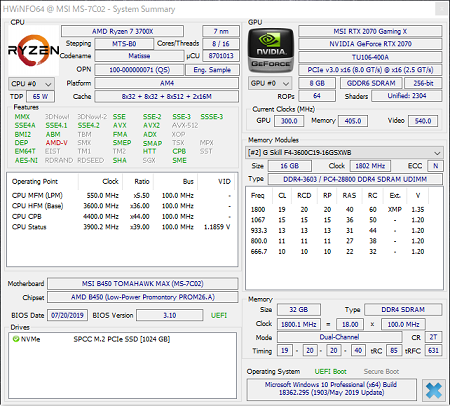Click the NVIDIA GeForce logo image
Image resolution: width=450 pixels, height=406 pixels.
coord(271,50)
